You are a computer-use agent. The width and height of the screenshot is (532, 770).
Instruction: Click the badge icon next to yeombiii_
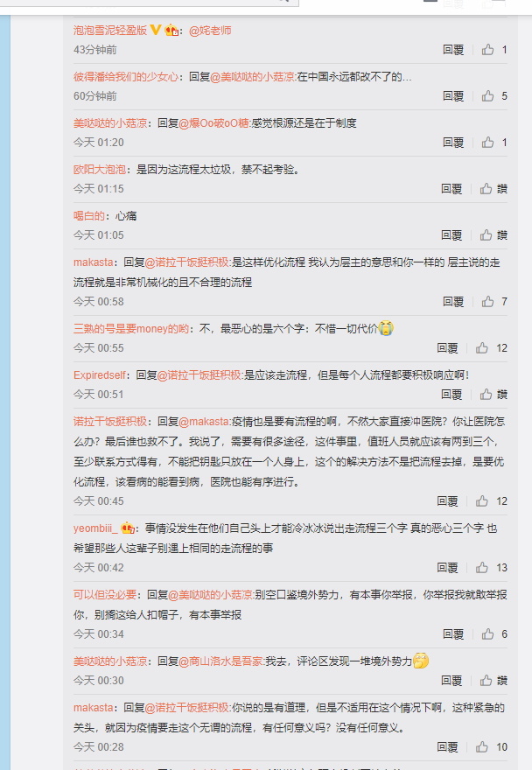128,528
